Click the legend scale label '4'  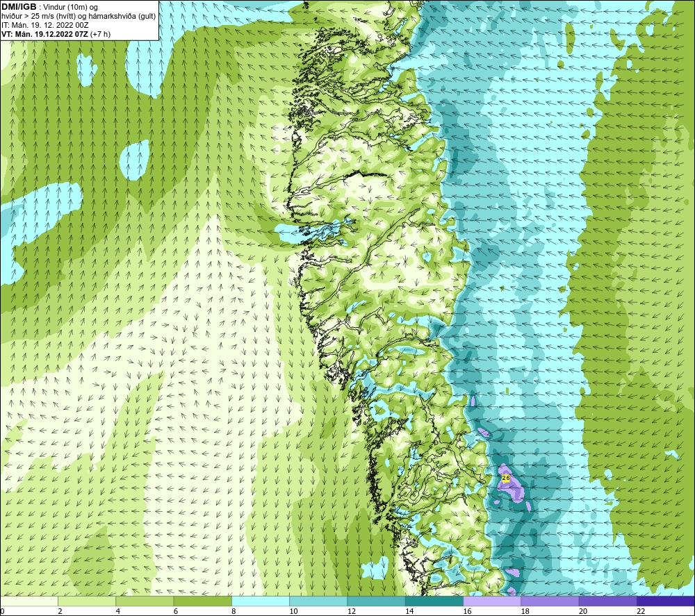[118, 611]
